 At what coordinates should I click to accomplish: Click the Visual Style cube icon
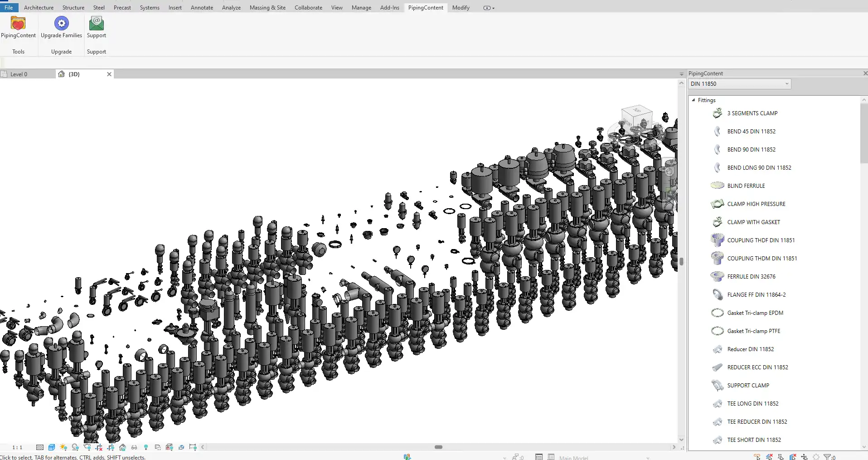52,447
